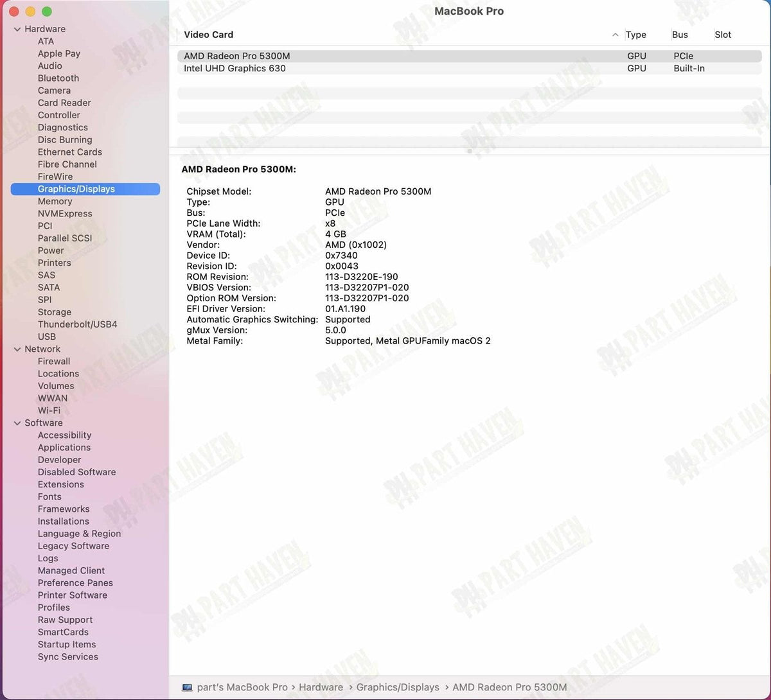Collapse the Hardware section chevron

[17, 29]
